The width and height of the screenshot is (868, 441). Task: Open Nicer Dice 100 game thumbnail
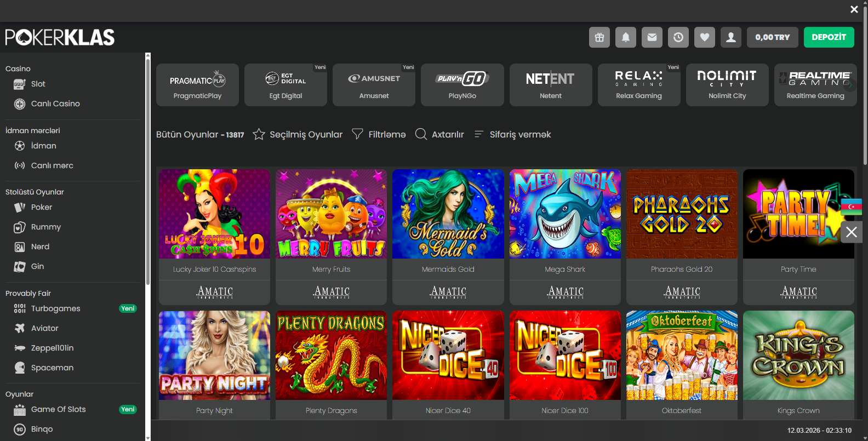click(565, 356)
